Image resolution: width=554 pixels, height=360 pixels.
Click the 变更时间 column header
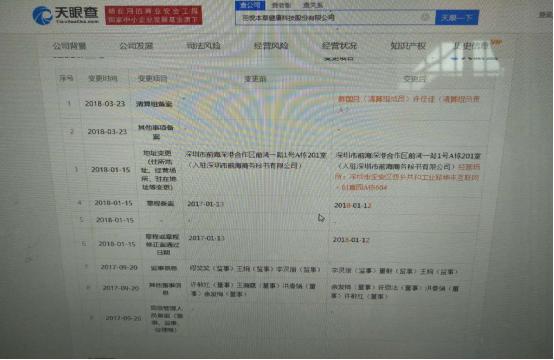click(x=102, y=78)
